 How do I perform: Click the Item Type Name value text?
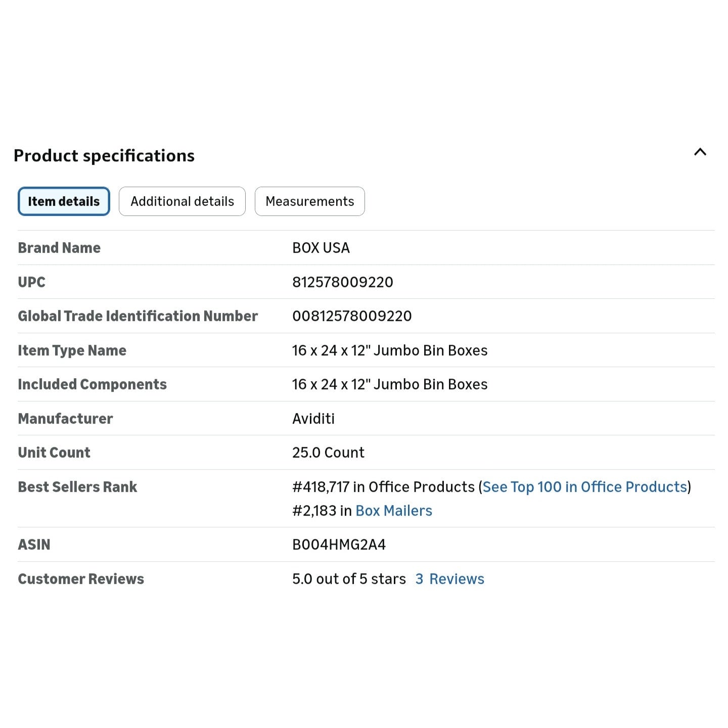[x=389, y=350]
